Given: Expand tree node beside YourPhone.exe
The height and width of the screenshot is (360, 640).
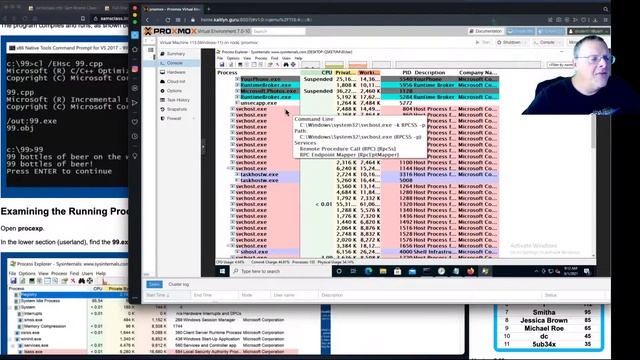Looking at the screenshot, I should tap(237, 79).
